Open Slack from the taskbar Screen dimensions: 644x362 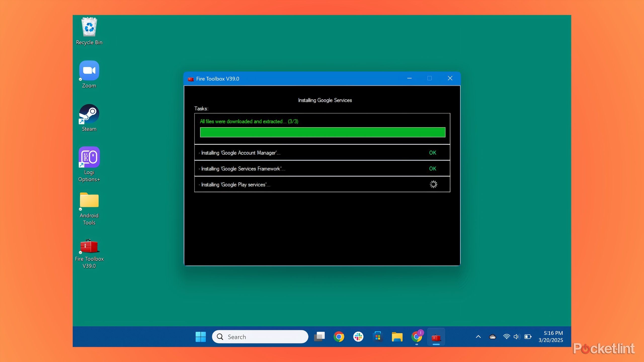358,337
